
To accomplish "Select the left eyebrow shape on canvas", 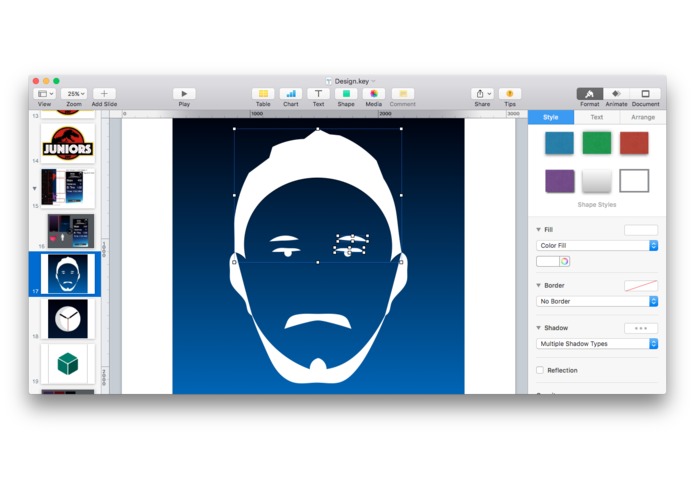I will 284,239.
